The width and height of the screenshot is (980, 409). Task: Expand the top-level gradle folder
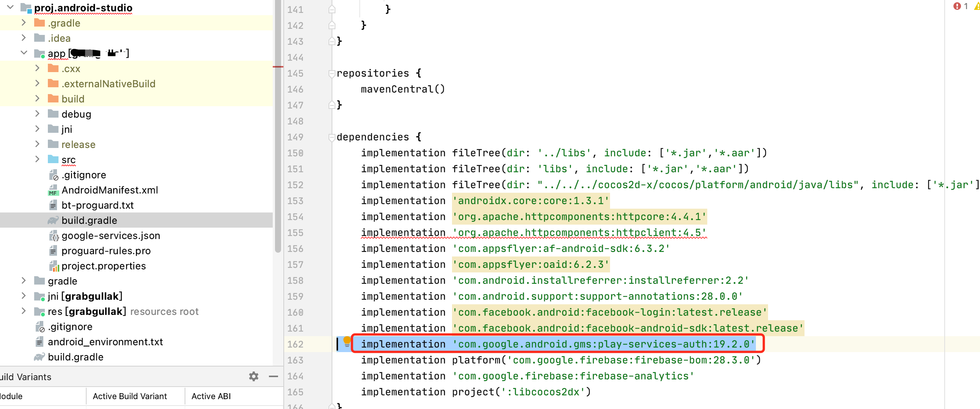tap(24, 280)
